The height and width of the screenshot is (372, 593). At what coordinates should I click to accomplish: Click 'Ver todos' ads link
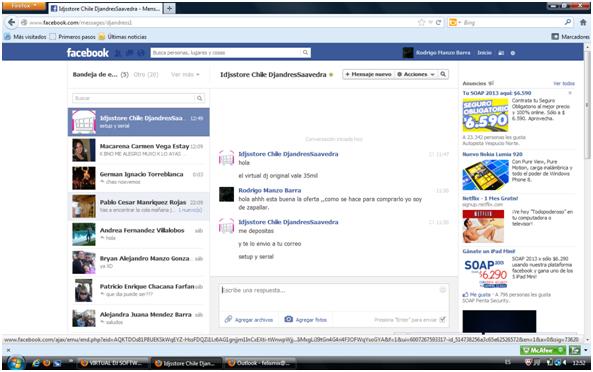click(x=564, y=83)
